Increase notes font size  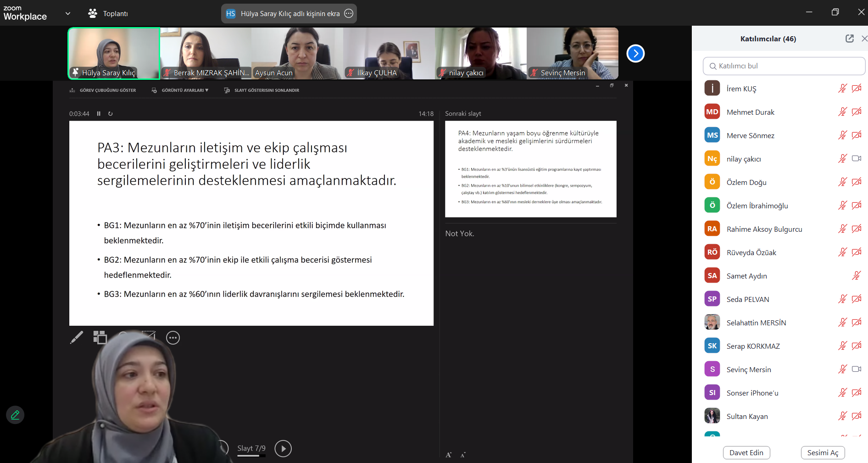449,455
